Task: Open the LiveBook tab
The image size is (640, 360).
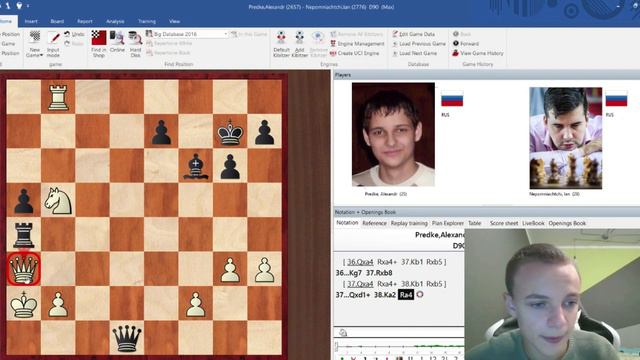Action: click(x=533, y=223)
